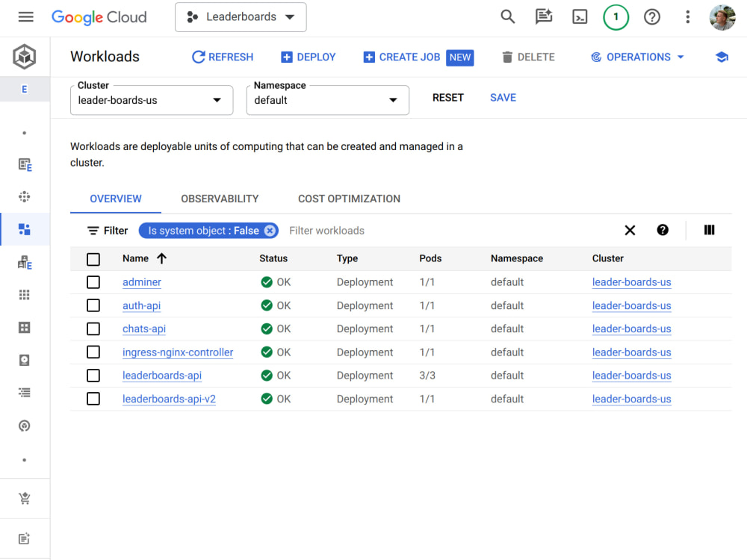Open the COST OPTIMIZATION tab
Screen dimensions: 747x560
[x=348, y=199]
